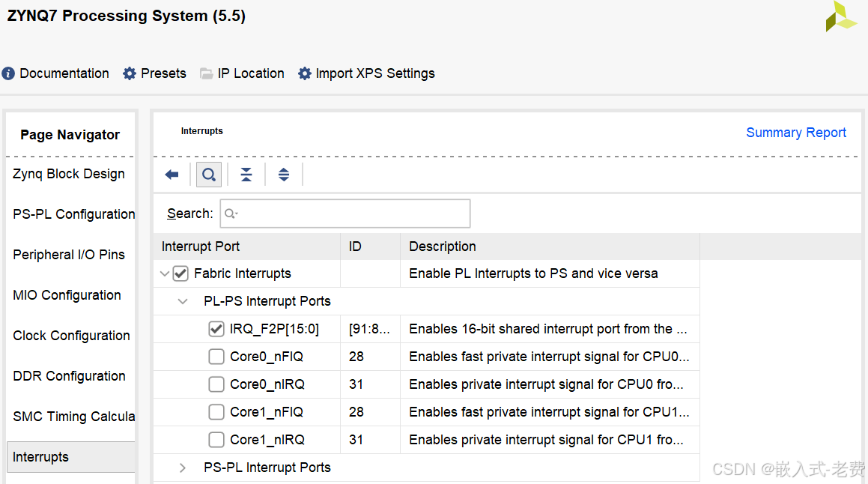
Task: Collapse the PL-PS Interrupt Ports node
Action: [183, 302]
